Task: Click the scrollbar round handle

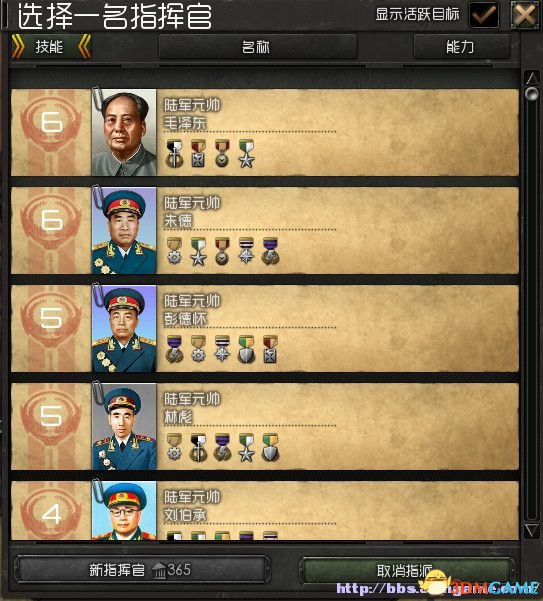Action: [x=532, y=94]
